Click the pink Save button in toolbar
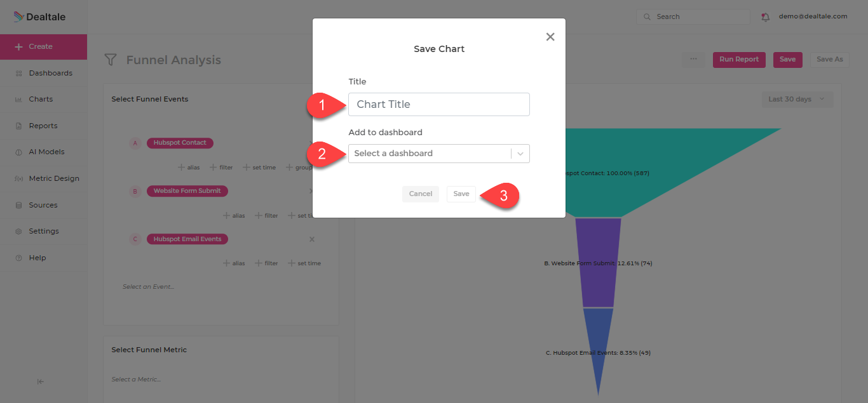This screenshot has height=403, width=868. [x=787, y=60]
